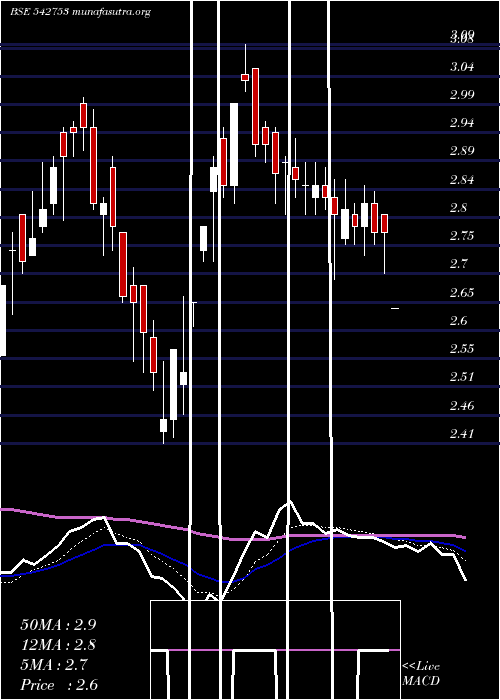Click the '12MA : 2.8' legend text
The height and width of the screenshot is (700, 500).
[58, 645]
